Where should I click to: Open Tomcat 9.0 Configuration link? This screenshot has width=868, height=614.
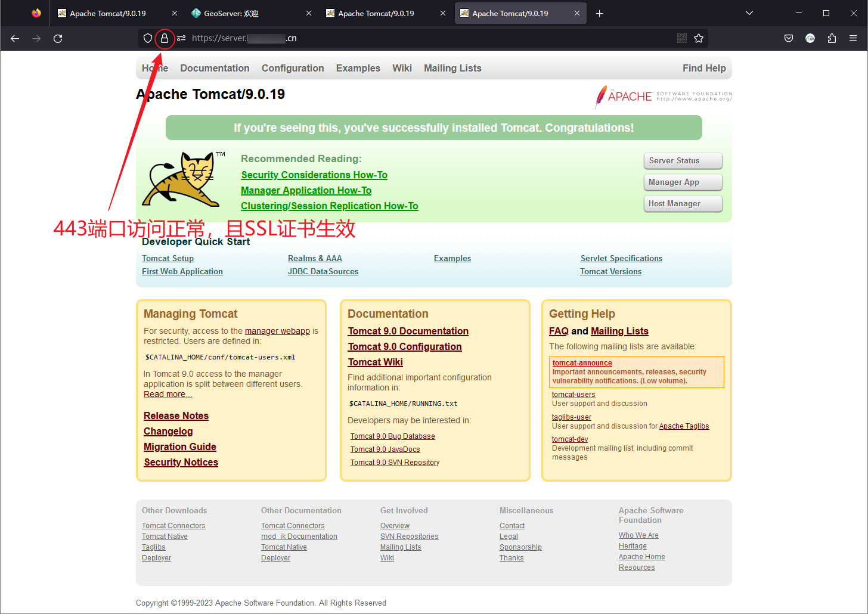coord(405,346)
